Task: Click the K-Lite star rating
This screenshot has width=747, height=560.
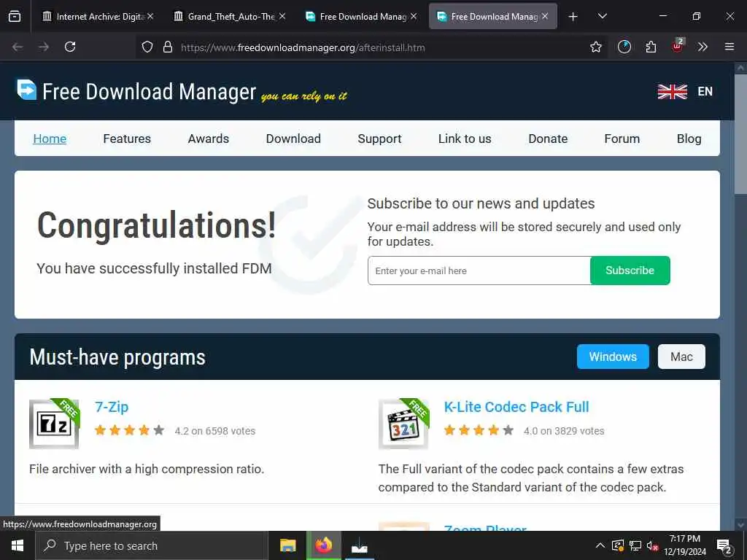Action: click(x=479, y=430)
